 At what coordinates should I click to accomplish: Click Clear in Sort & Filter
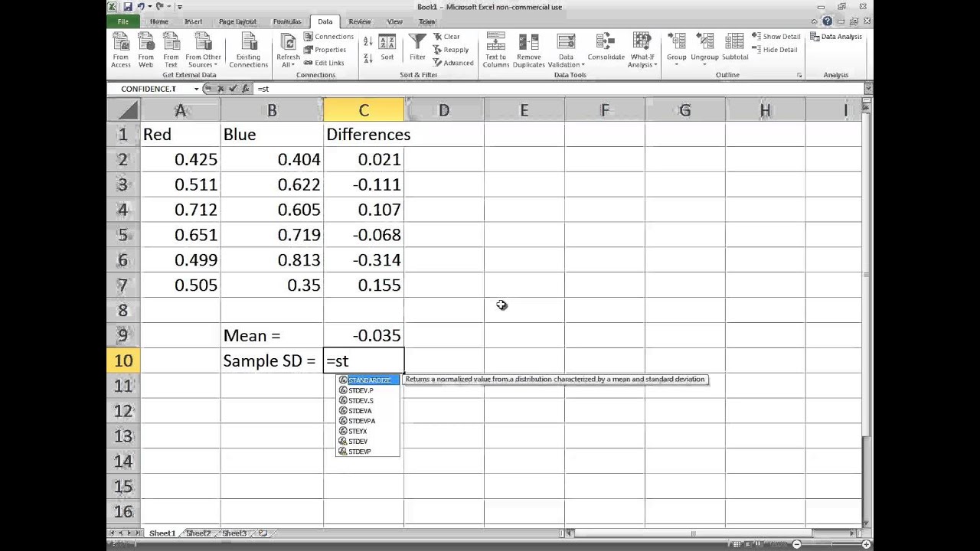click(x=446, y=37)
